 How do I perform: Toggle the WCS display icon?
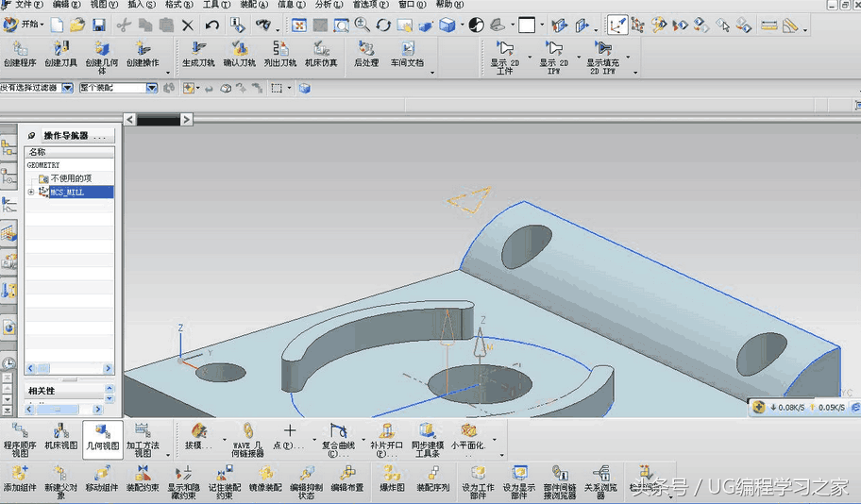pyautogui.click(x=616, y=25)
